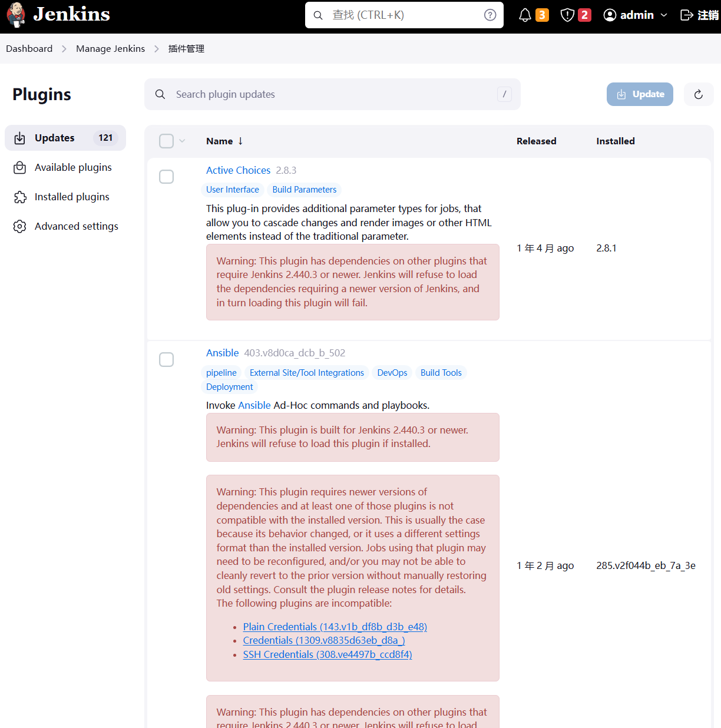Viewport: 721px width, 728px height.
Task: Click the Installed plugins puzzle icon
Action: 20,197
